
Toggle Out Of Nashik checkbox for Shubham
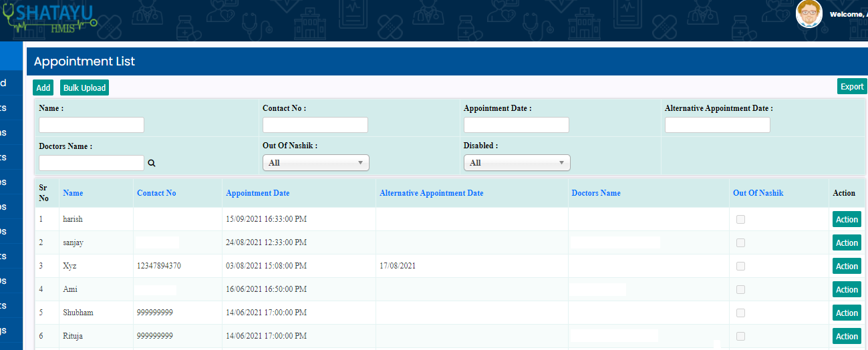click(740, 313)
